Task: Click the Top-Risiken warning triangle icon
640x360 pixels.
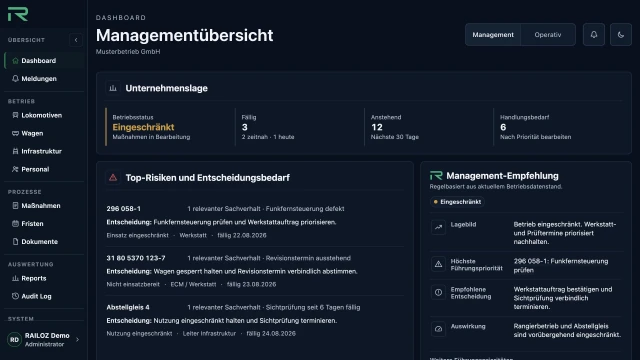Action: pos(113,178)
